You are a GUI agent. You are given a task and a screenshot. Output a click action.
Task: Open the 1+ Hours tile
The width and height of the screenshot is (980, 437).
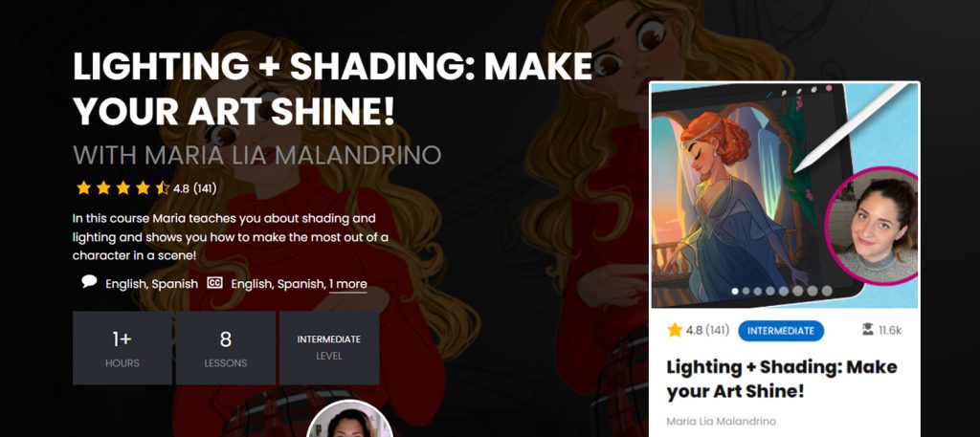[x=122, y=348]
